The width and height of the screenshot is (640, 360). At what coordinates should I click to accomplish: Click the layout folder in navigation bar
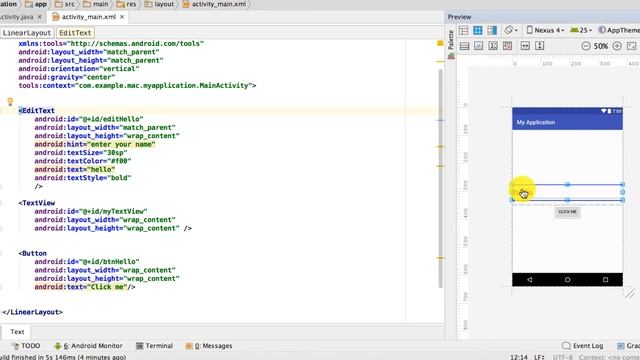tap(160, 4)
